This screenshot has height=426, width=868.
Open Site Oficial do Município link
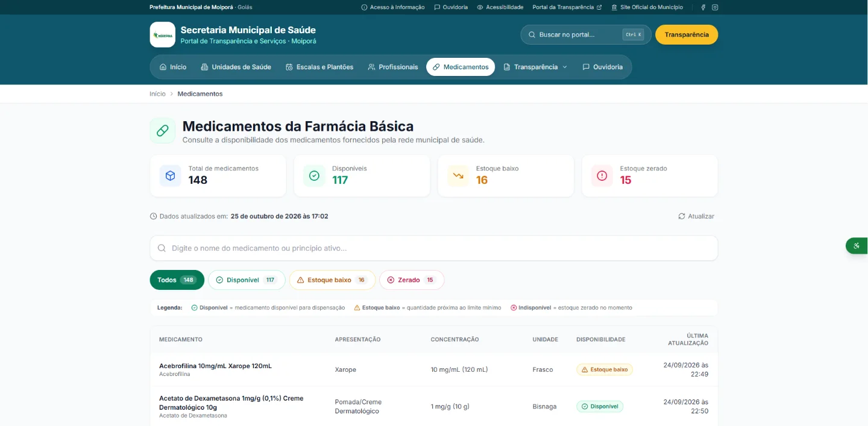(647, 7)
